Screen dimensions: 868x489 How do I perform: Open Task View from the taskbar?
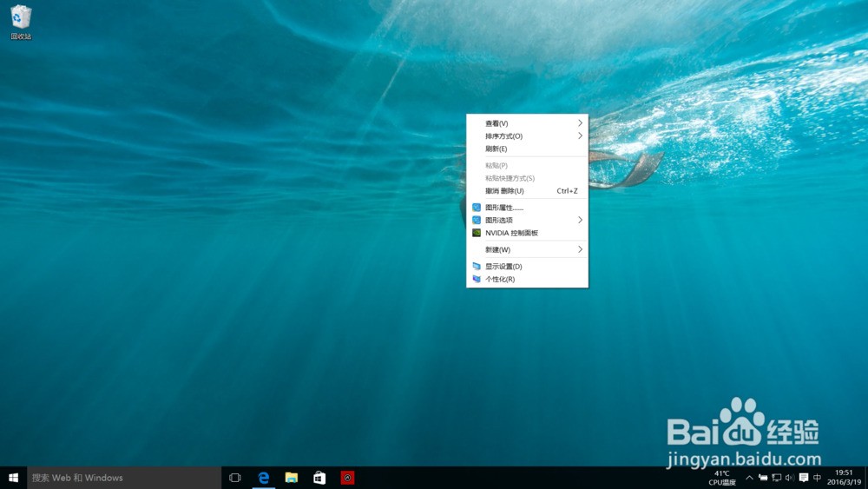click(x=234, y=478)
